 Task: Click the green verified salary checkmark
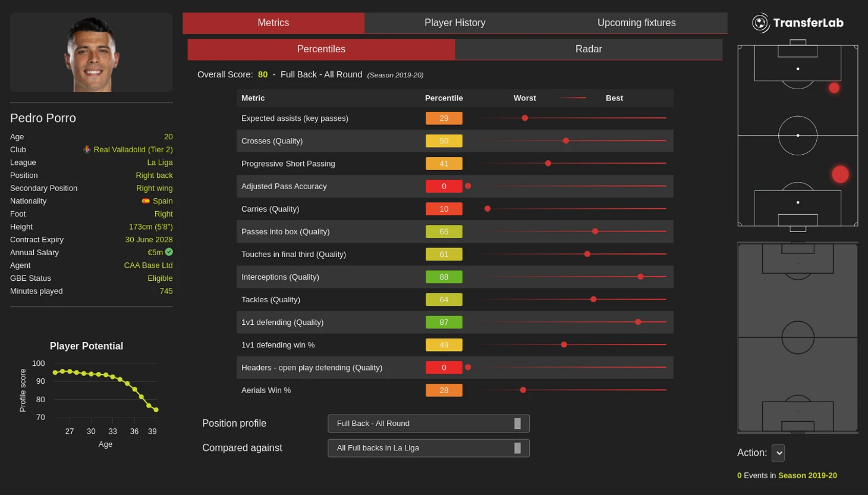point(169,252)
